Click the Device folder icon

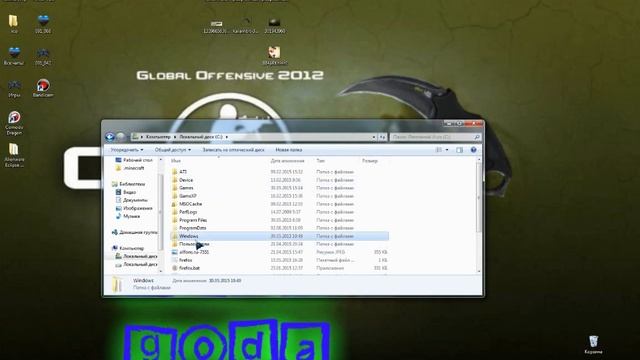(x=175, y=180)
